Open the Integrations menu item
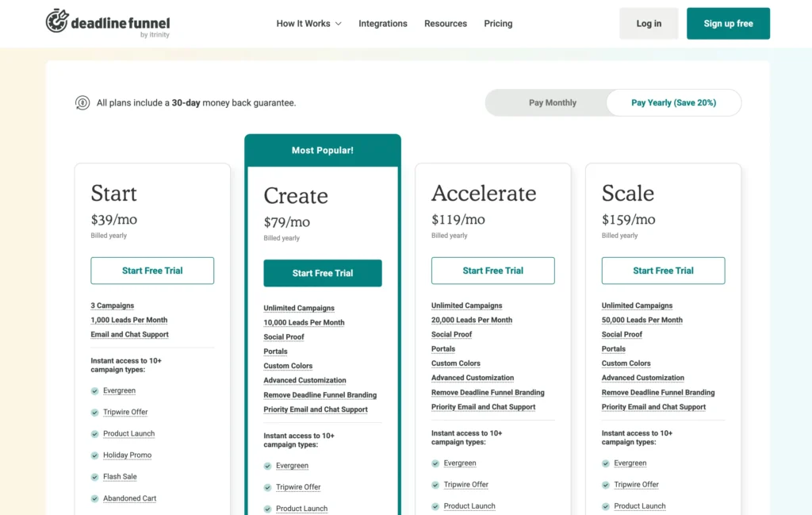Image resolution: width=812 pixels, height=515 pixels. tap(382, 24)
